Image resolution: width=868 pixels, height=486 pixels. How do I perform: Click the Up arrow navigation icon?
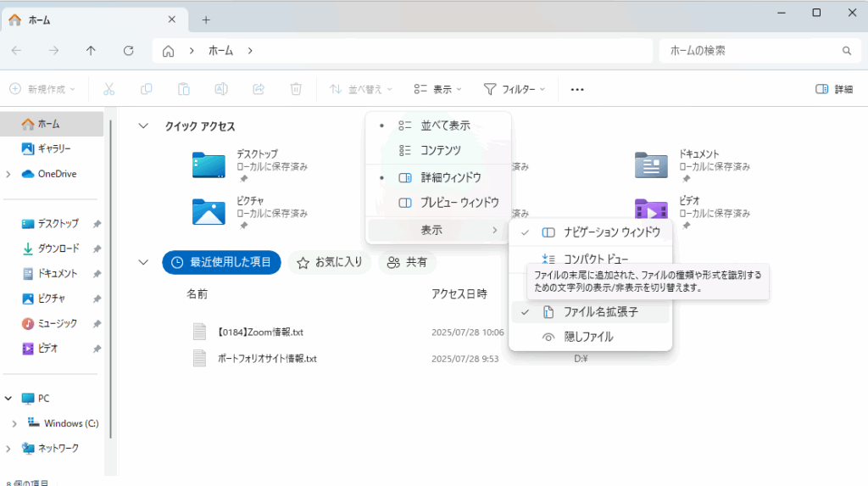91,51
